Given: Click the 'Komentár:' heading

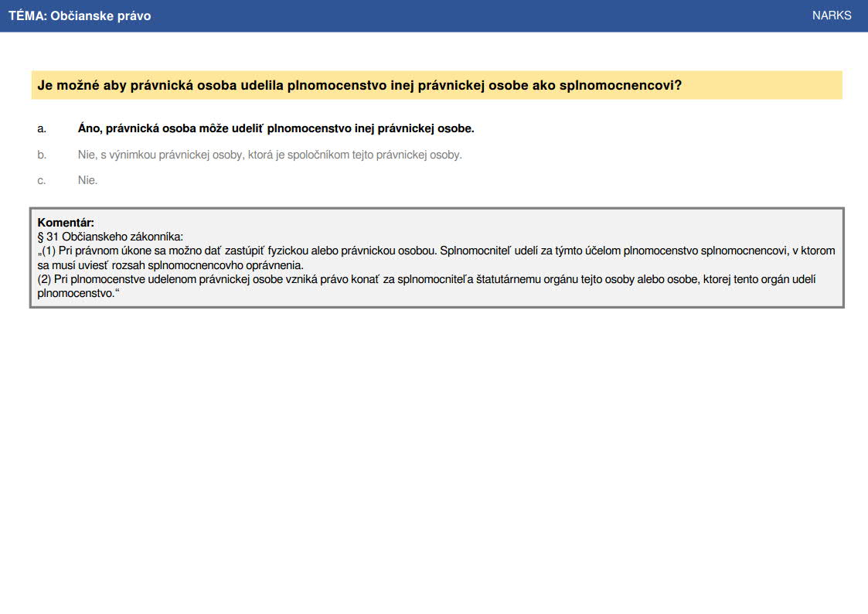Looking at the screenshot, I should click(66, 223).
